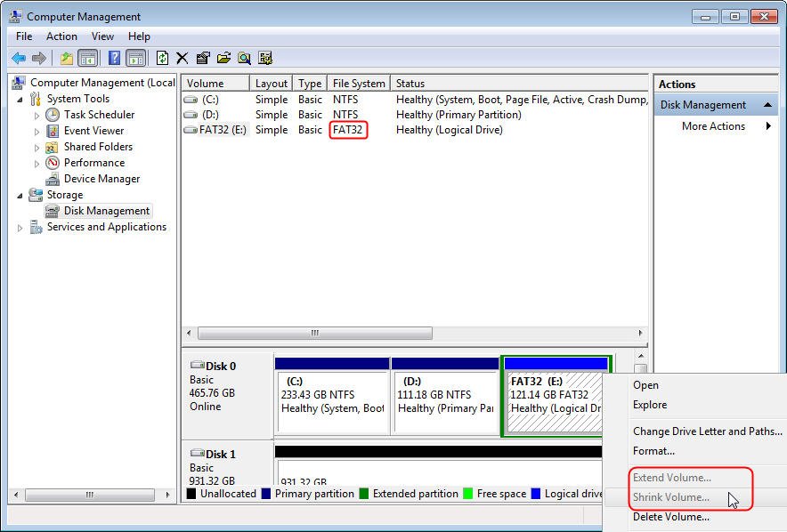Click the Disk 0 label box

227,395
